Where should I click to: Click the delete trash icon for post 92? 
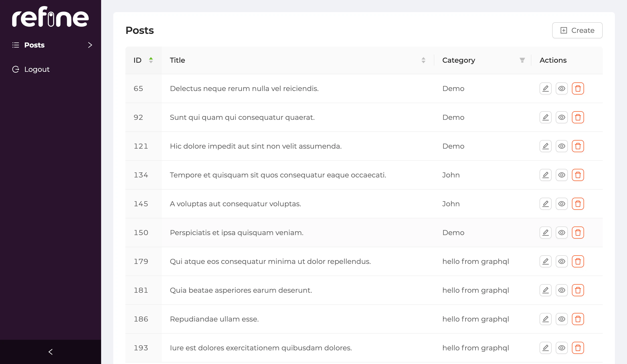click(578, 117)
